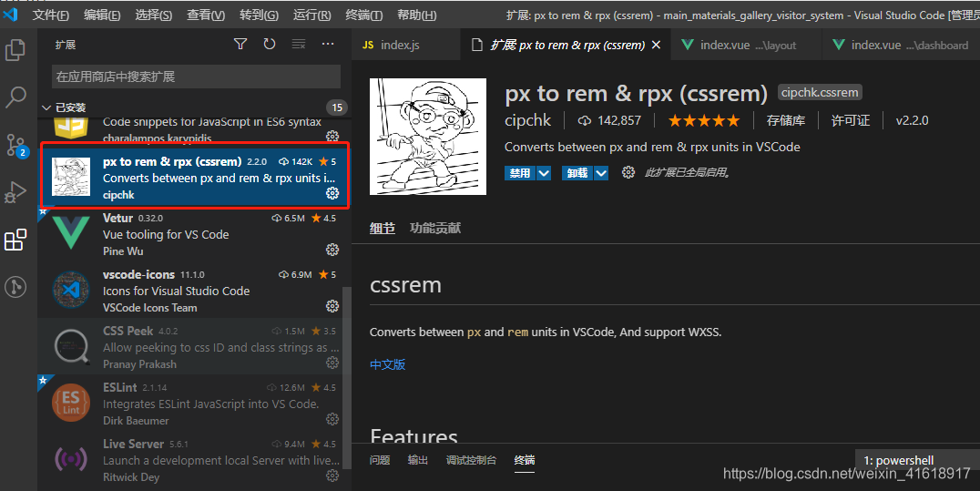The width and height of the screenshot is (980, 491).
Task: Open the 终端(T) menu
Action: coord(363,15)
